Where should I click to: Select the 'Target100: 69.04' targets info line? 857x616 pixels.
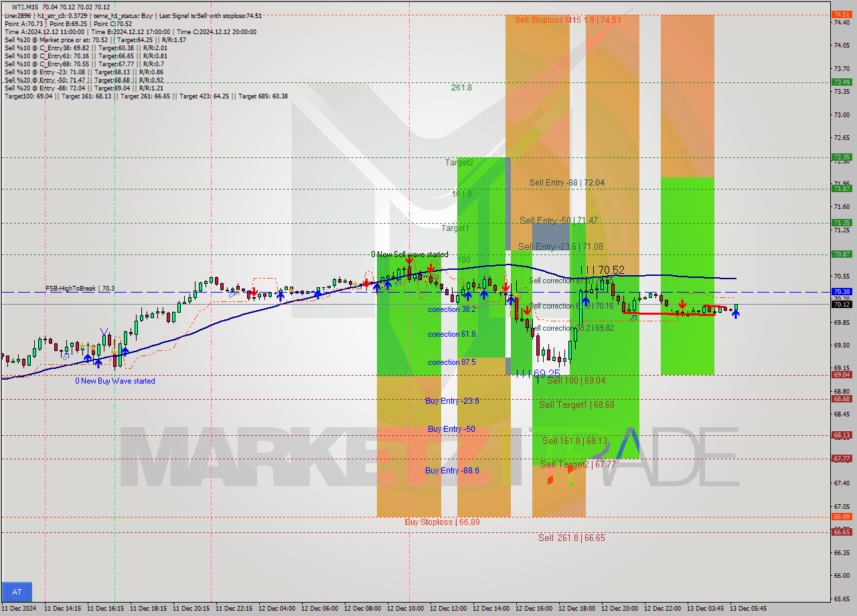pyautogui.click(x=146, y=96)
